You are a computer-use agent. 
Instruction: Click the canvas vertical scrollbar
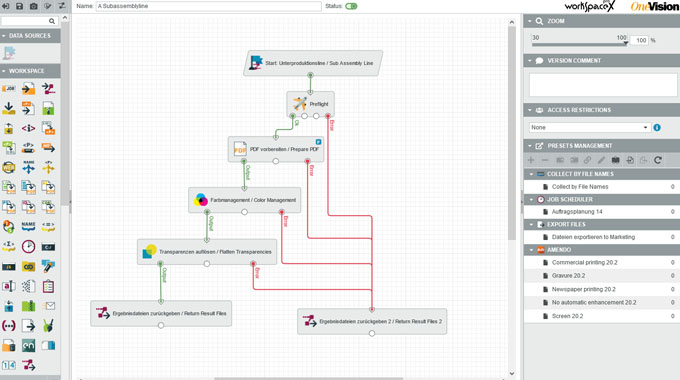(512, 133)
